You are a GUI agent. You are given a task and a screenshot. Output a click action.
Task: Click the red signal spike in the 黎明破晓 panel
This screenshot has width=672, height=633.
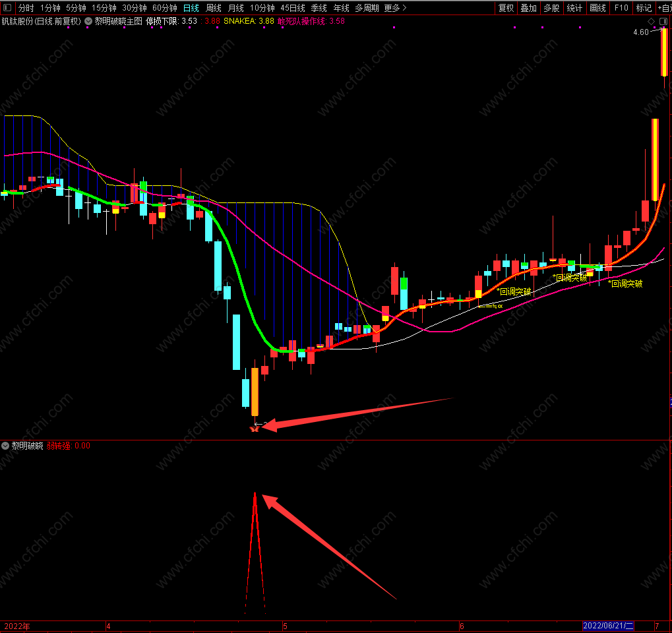tap(255, 553)
